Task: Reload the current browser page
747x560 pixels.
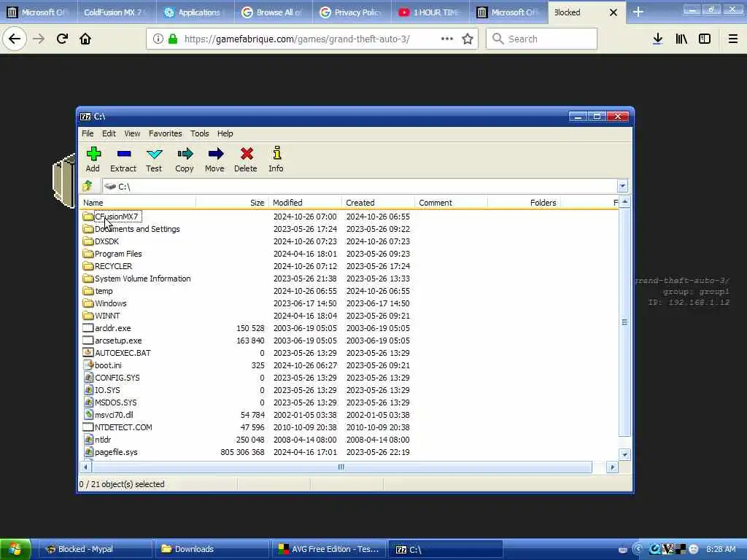Action: (x=62, y=39)
